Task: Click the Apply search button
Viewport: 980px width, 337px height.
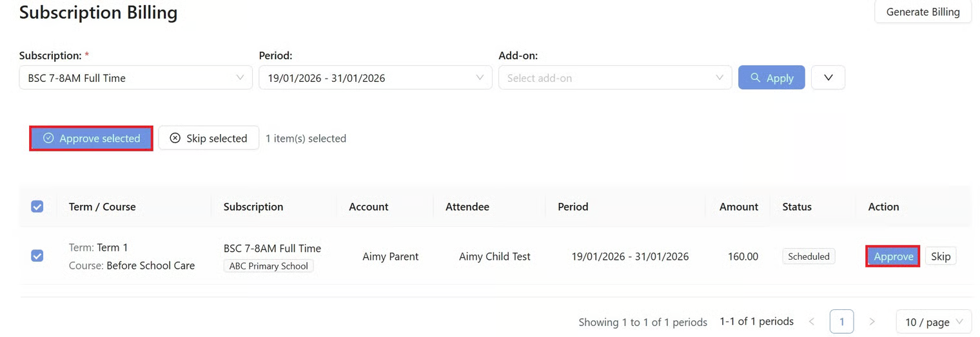Action: point(771,78)
